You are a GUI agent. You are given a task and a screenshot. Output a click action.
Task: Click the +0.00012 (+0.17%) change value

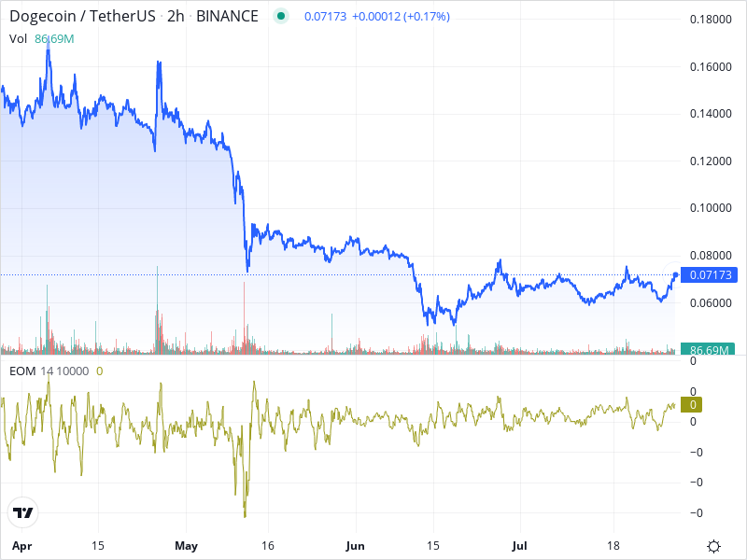[401, 17]
